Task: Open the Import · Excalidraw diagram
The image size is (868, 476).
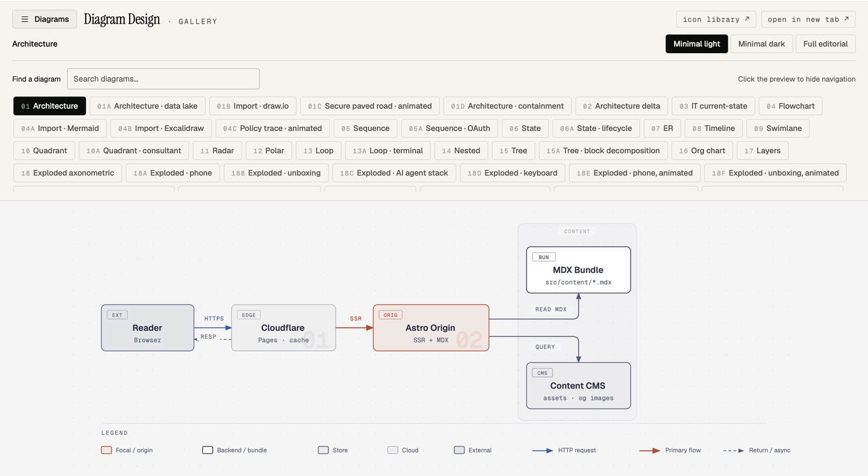Action: click(x=161, y=129)
